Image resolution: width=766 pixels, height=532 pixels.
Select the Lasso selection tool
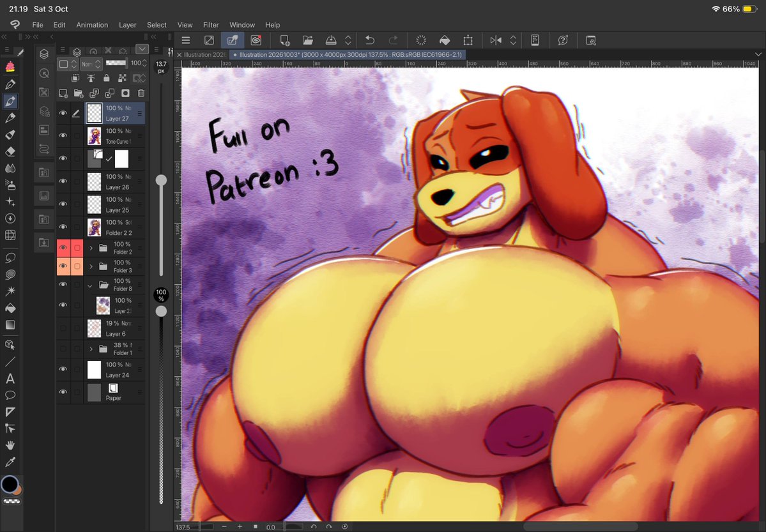point(10,258)
